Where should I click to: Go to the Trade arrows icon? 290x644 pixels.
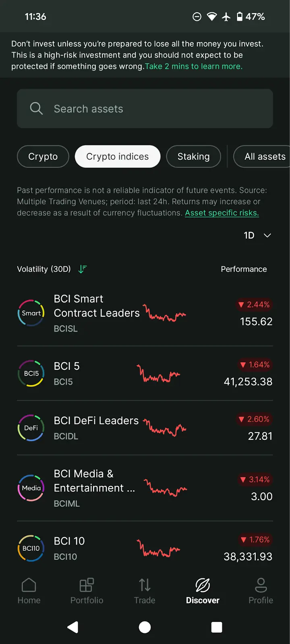click(x=145, y=585)
